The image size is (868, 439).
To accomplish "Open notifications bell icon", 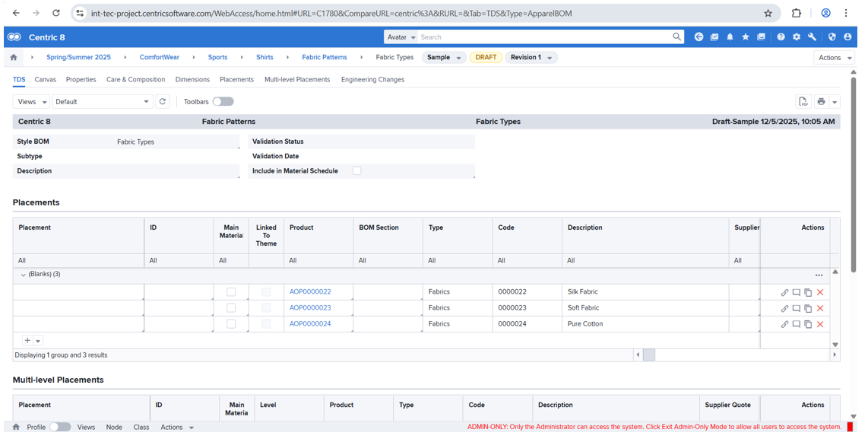I will click(730, 37).
